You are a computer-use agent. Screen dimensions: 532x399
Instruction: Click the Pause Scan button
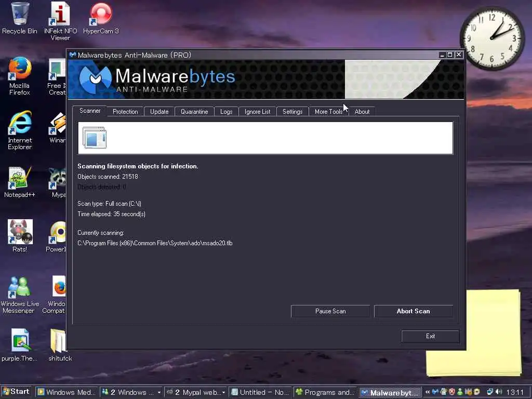(330, 311)
